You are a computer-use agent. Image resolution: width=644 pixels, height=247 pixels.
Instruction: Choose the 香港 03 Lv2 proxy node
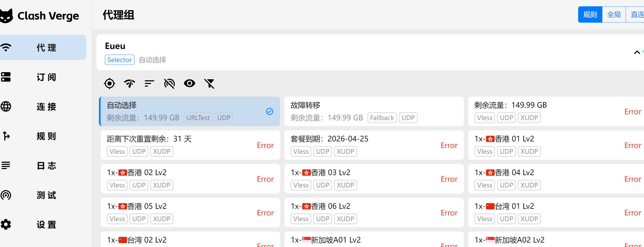(x=374, y=179)
